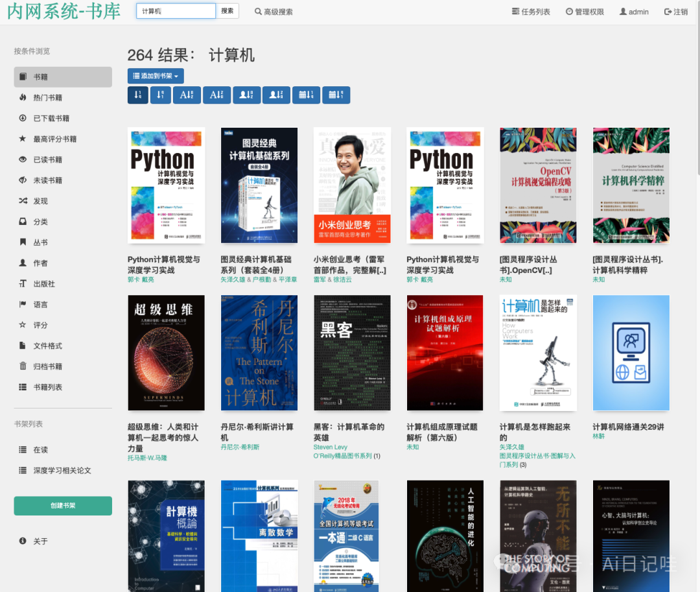Go to the 内网系统-书库 home title
The width and height of the screenshot is (700, 592).
[x=64, y=11]
